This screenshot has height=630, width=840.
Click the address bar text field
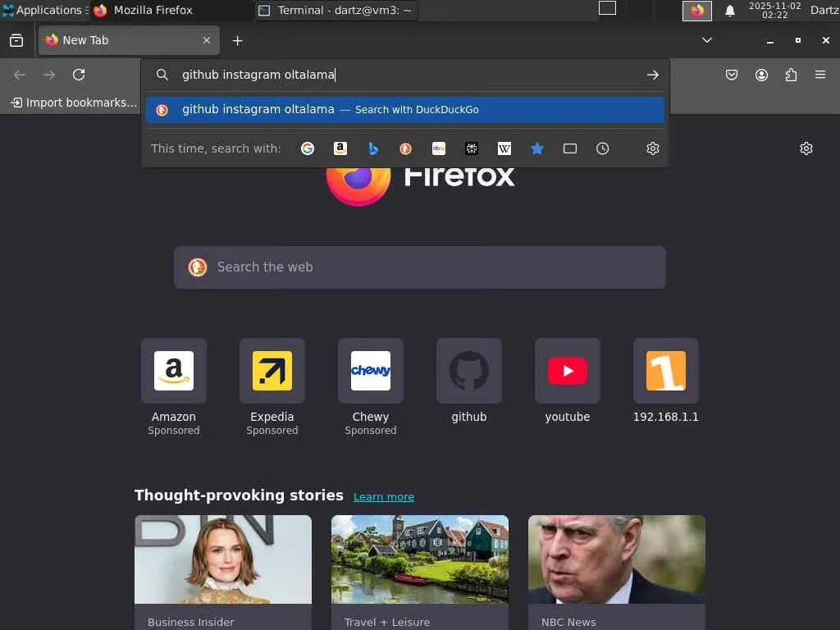(x=407, y=75)
